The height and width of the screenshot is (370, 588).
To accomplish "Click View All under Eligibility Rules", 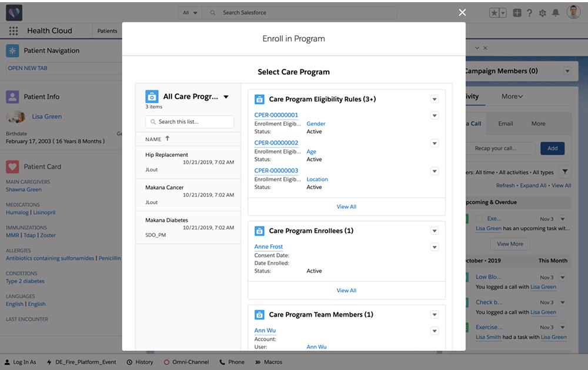I will pos(346,207).
